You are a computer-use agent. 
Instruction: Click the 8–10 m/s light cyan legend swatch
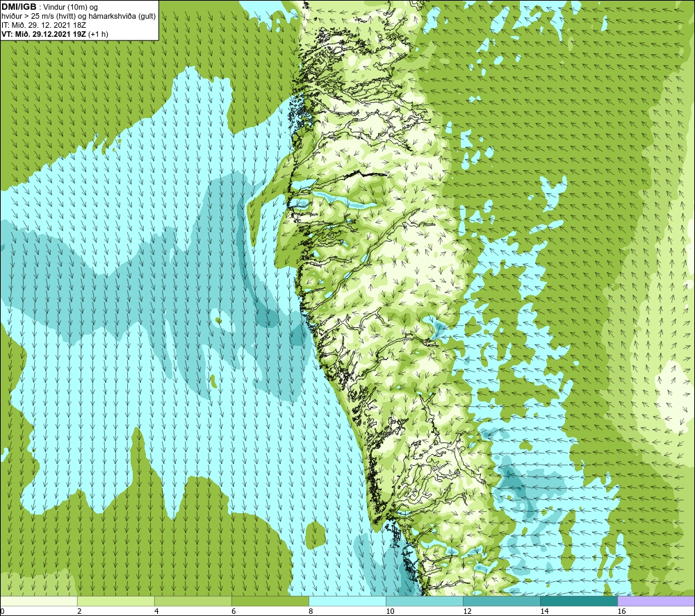(x=347, y=601)
